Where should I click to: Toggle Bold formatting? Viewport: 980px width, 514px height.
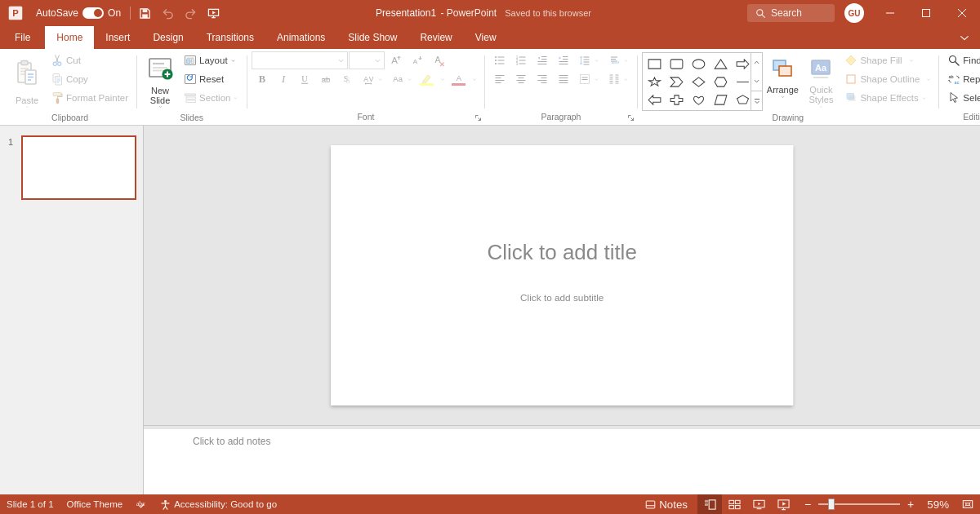pyautogui.click(x=262, y=79)
